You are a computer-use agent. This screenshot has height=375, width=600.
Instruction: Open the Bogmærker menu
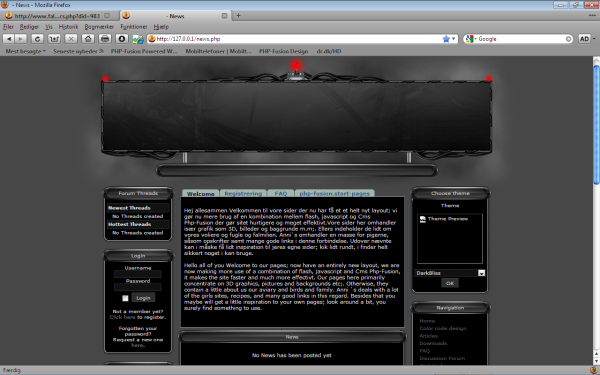tap(99, 27)
